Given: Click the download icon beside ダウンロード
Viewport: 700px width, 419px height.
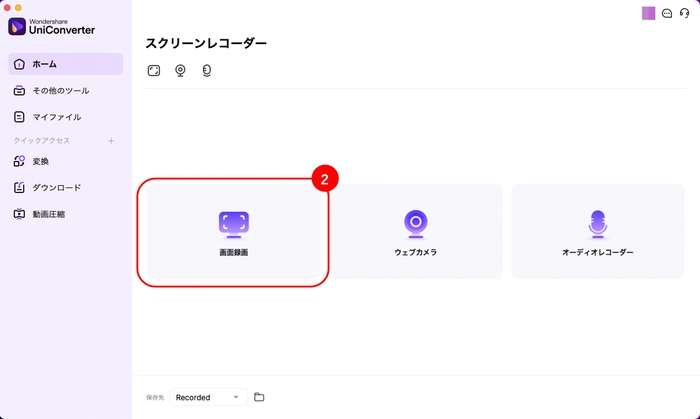Looking at the screenshot, I should click(x=19, y=187).
